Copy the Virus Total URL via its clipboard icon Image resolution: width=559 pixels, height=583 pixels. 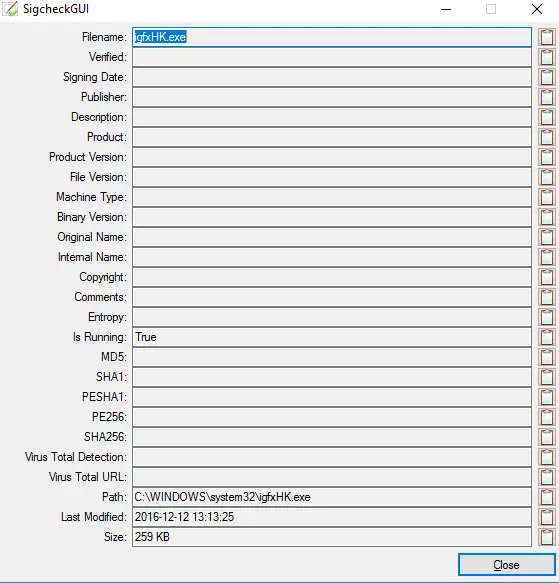pyautogui.click(x=546, y=477)
